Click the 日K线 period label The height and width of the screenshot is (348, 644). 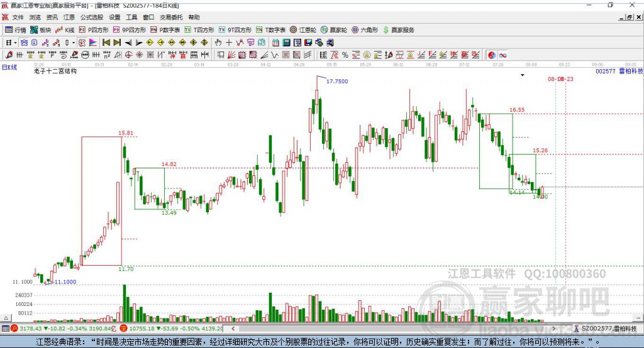pos(9,67)
